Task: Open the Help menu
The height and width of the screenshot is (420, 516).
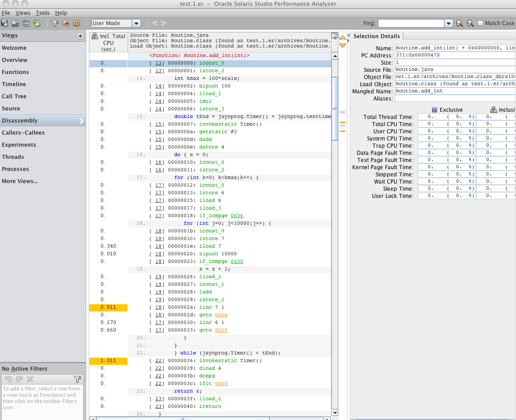Action: pyautogui.click(x=61, y=13)
